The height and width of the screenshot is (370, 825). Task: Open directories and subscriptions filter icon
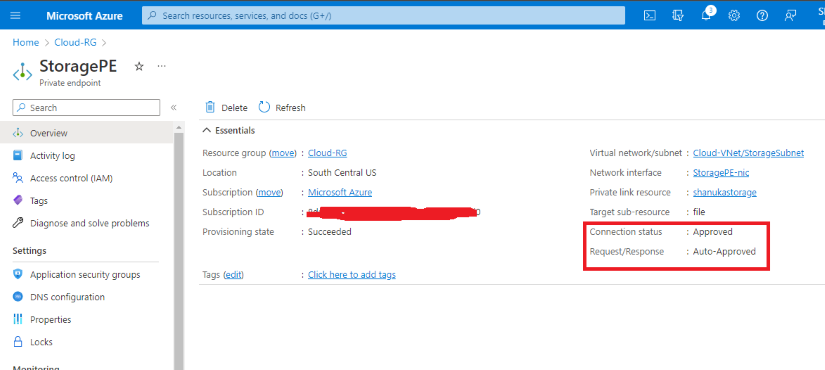click(678, 16)
